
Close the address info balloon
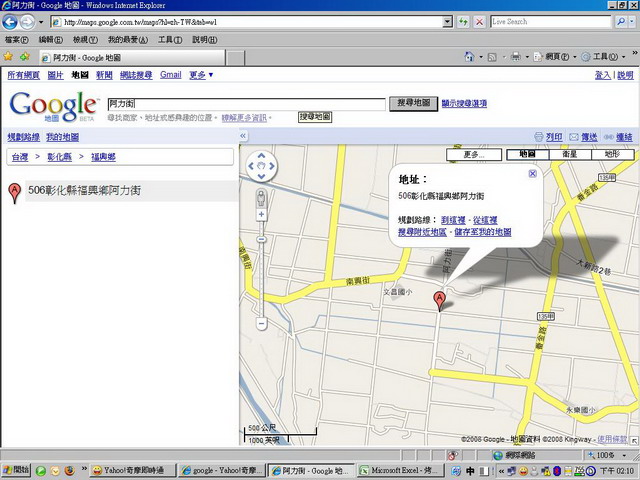(x=533, y=174)
